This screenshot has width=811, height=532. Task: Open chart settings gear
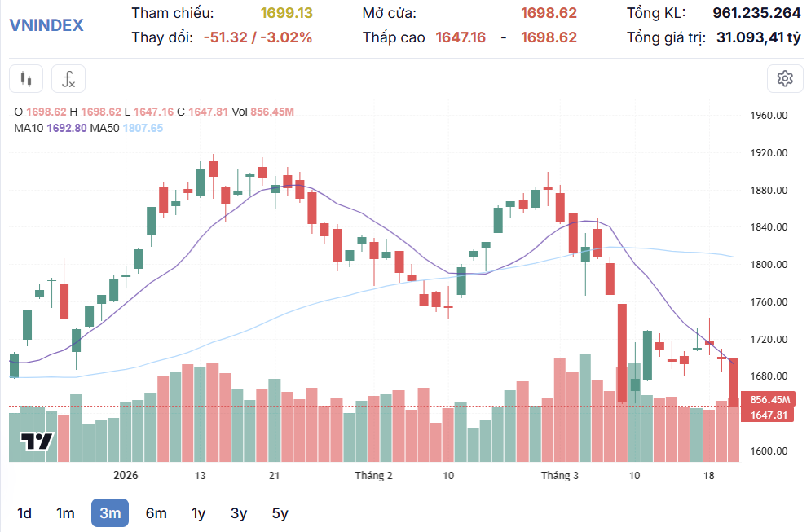click(x=785, y=79)
